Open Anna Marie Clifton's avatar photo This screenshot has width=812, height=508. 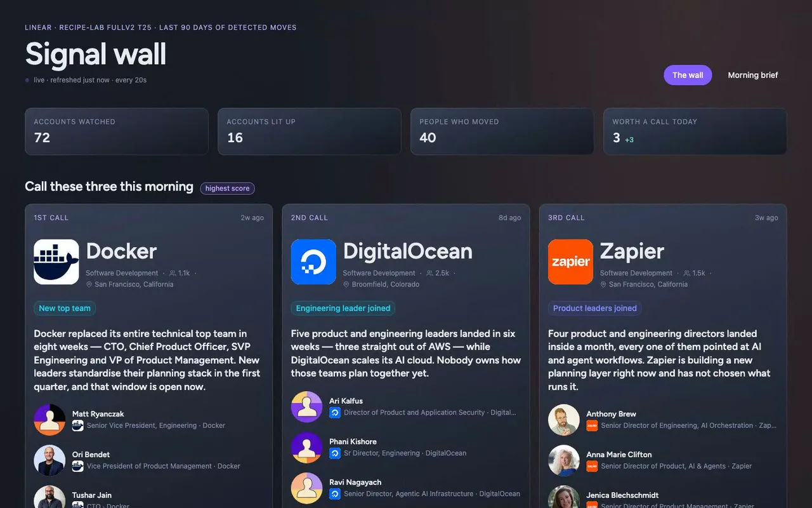(x=564, y=460)
